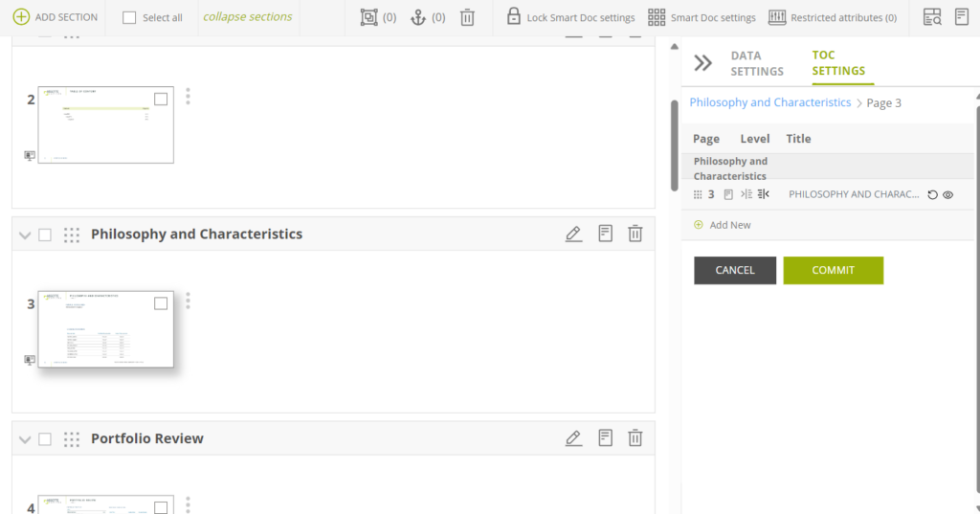980x514 pixels.
Task: Click page icon in TOC entry row
Action: (728, 194)
